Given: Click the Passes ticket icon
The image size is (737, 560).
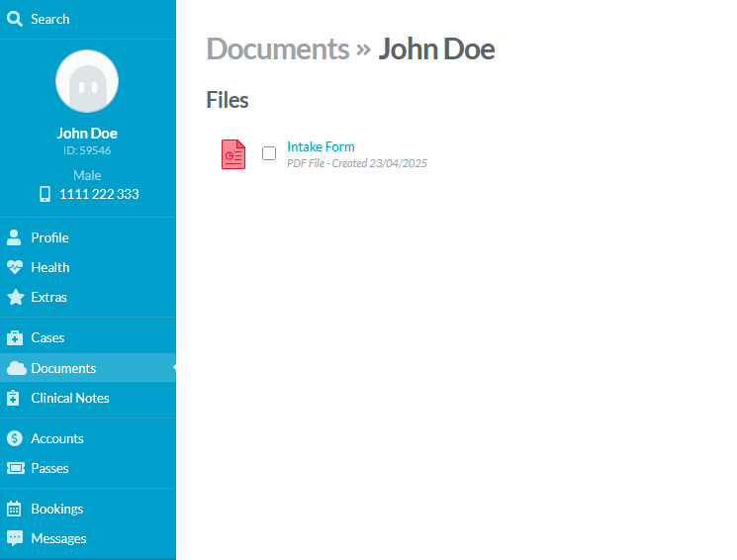Looking at the screenshot, I should pyautogui.click(x=16, y=468).
